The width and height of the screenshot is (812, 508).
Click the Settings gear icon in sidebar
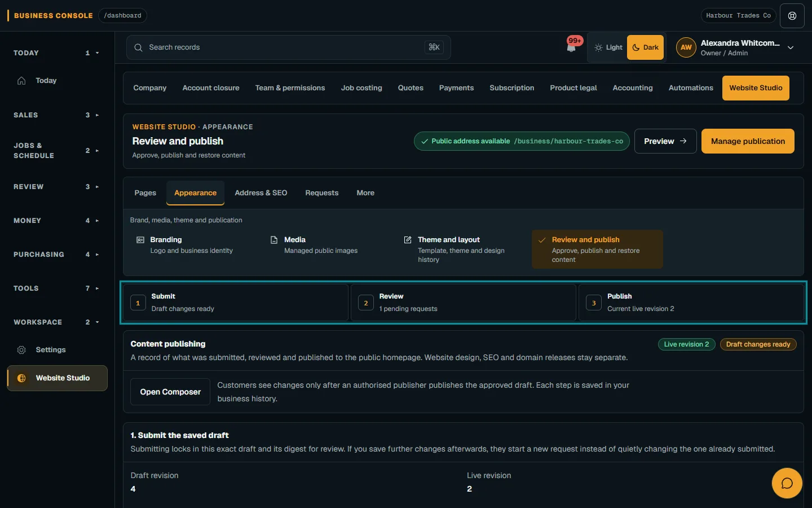coord(21,350)
